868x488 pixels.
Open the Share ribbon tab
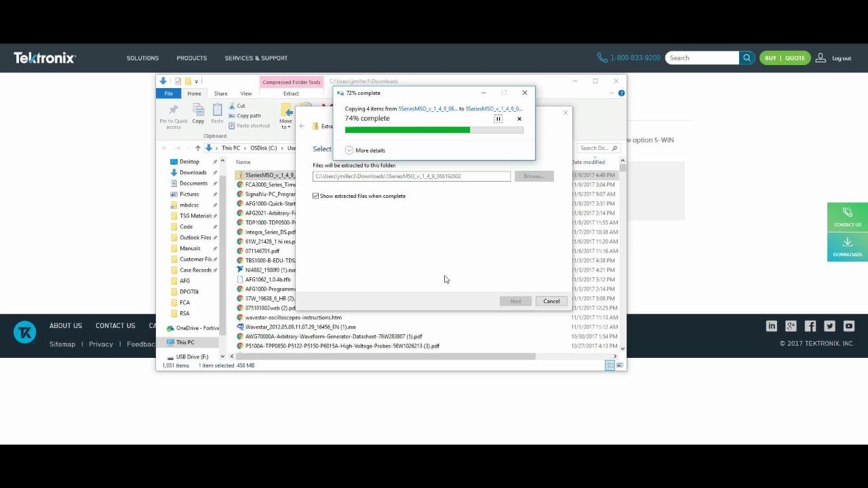coord(220,94)
